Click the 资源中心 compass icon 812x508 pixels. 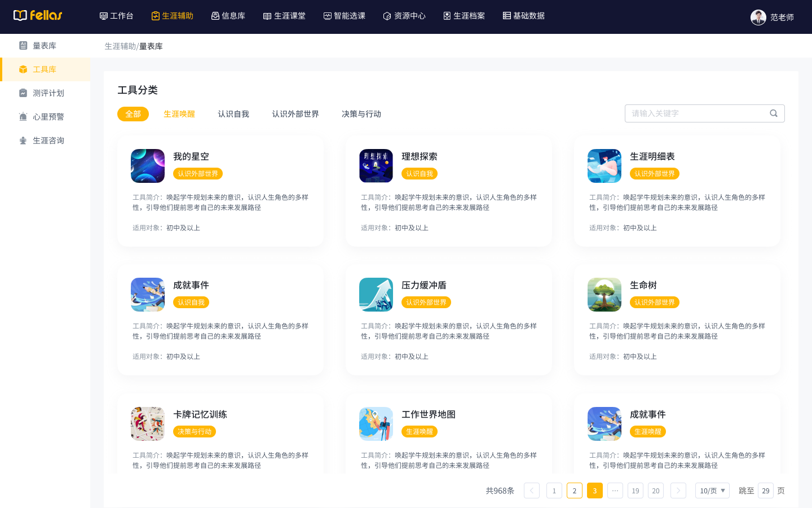[x=387, y=16]
